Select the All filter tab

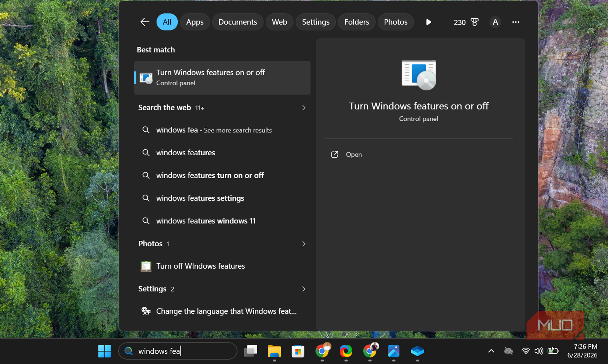tap(167, 22)
